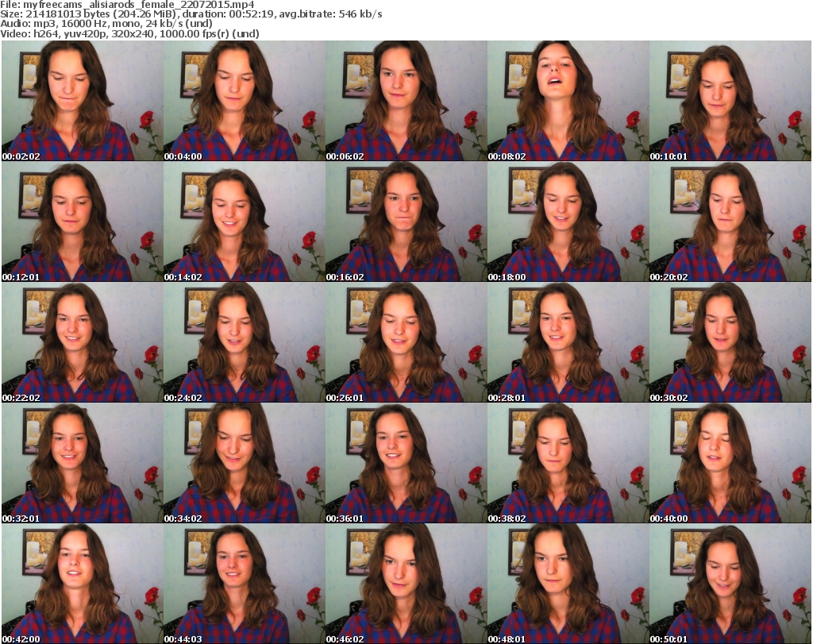Select the thumbnail stamped 00:04:00

[245, 101]
